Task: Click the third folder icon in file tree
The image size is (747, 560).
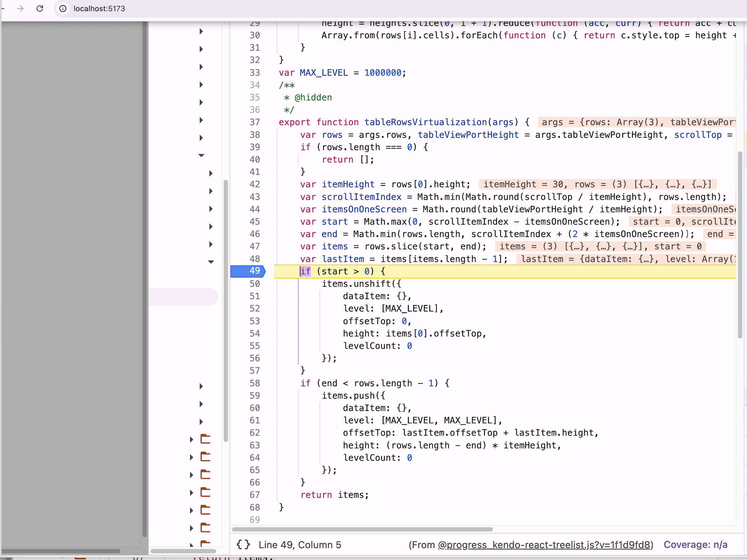Action: point(205,474)
